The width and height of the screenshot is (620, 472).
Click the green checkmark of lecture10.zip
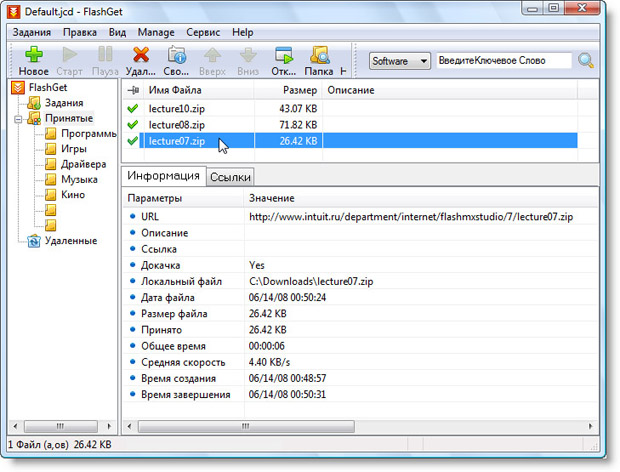tap(133, 108)
